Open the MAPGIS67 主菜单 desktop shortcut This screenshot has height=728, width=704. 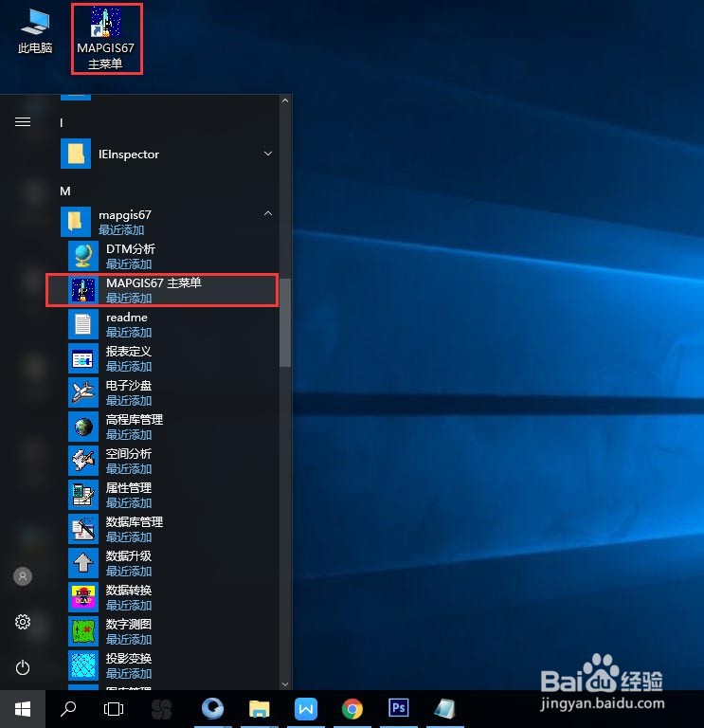point(106,38)
